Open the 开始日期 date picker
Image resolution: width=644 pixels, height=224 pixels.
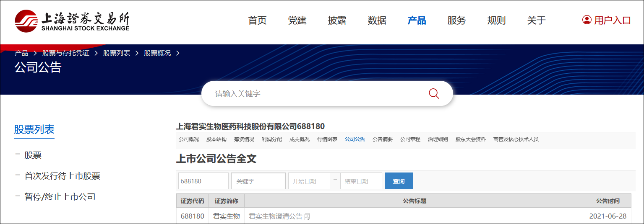click(x=309, y=181)
